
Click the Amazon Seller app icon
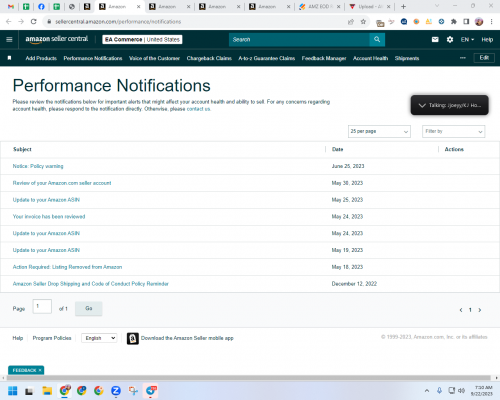(133, 338)
